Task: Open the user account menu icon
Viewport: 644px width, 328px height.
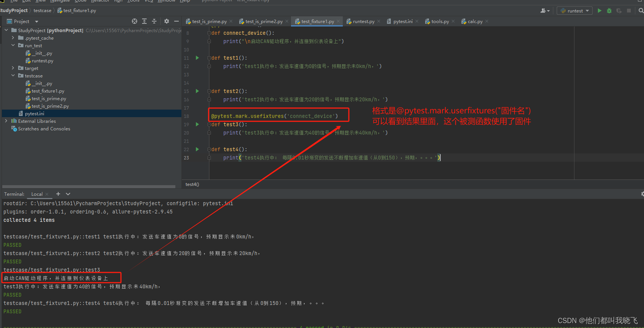Action: tap(545, 11)
